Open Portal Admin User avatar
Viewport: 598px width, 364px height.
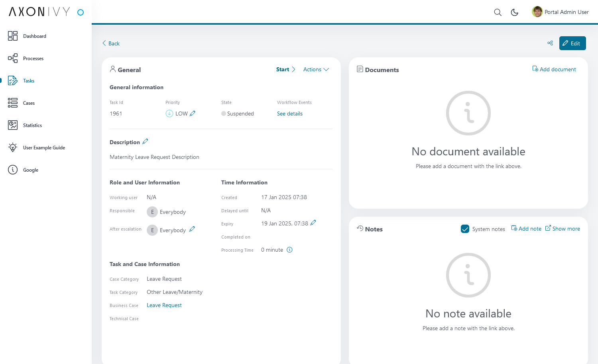click(x=537, y=12)
